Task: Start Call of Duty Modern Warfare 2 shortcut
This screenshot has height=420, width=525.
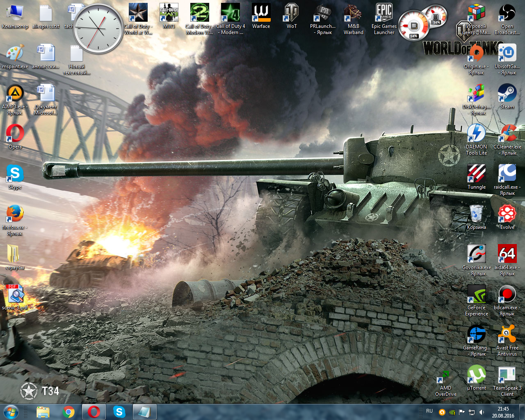Action: tap(199, 19)
